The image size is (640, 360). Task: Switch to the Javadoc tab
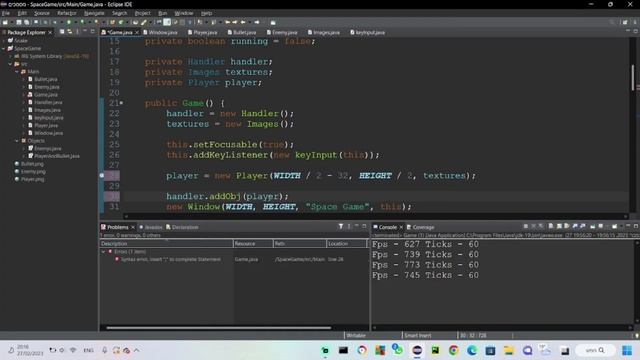(x=151, y=227)
